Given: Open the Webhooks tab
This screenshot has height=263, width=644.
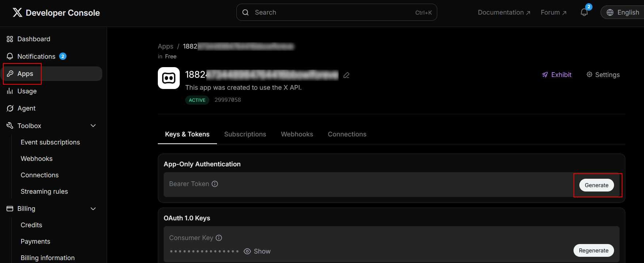Looking at the screenshot, I should point(297,134).
